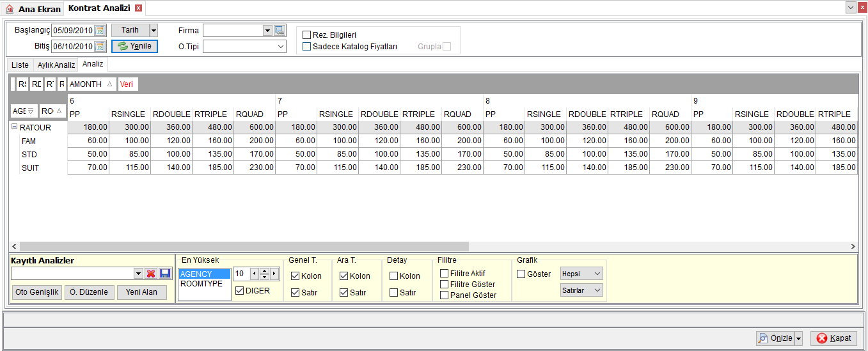Uncheck Genel T. Kolon checkbox
868x351 pixels.
coord(295,276)
